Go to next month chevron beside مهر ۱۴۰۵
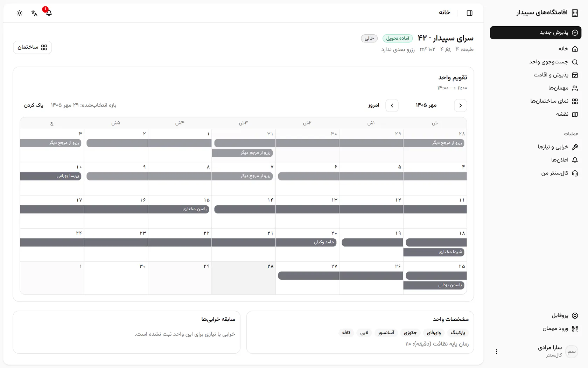Screen dimensions: 588x368 tap(392, 105)
